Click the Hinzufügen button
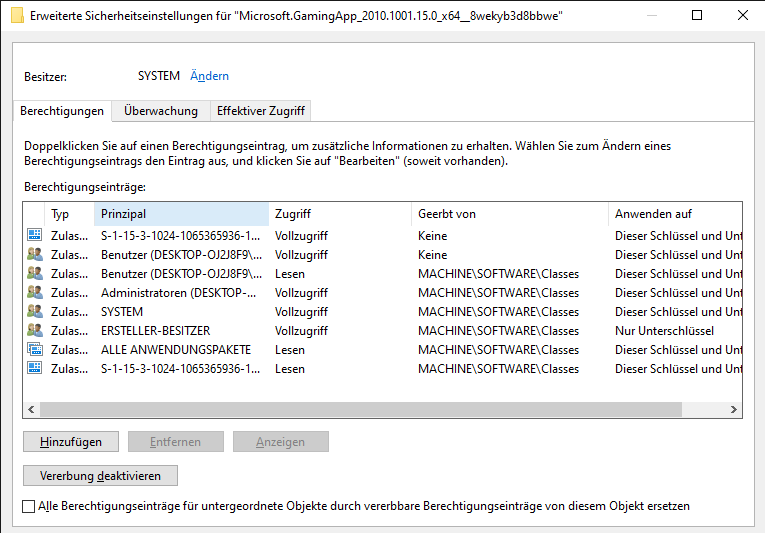 [x=71, y=442]
